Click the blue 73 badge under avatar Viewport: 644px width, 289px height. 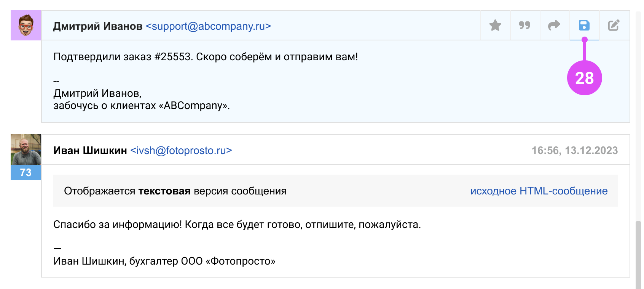[26, 172]
